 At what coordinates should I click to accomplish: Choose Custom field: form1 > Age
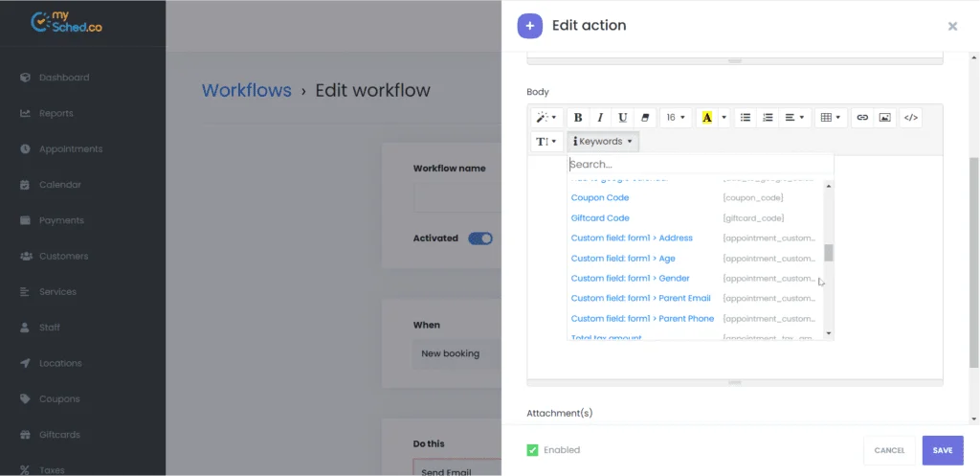coord(623,259)
